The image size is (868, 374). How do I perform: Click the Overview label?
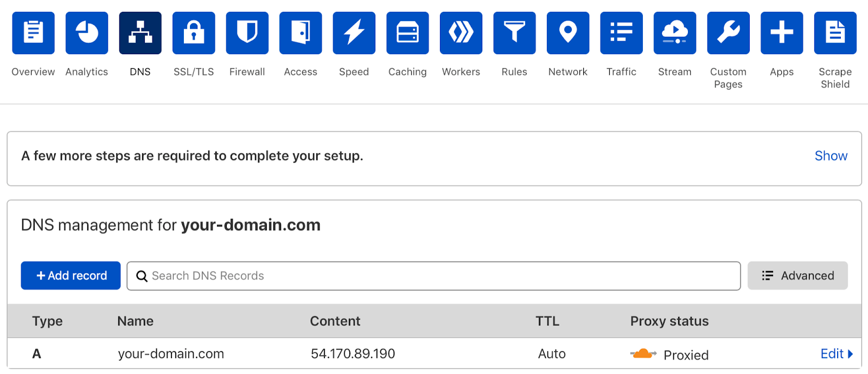33,72
